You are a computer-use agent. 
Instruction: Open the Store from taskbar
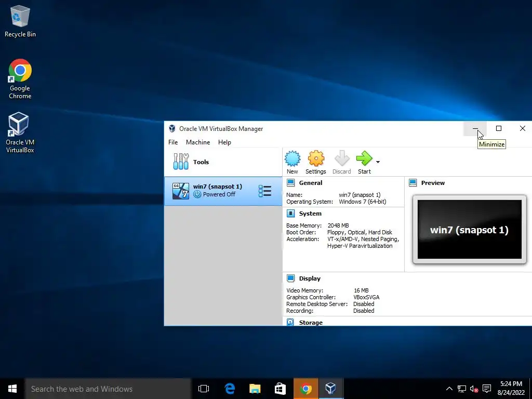280,389
